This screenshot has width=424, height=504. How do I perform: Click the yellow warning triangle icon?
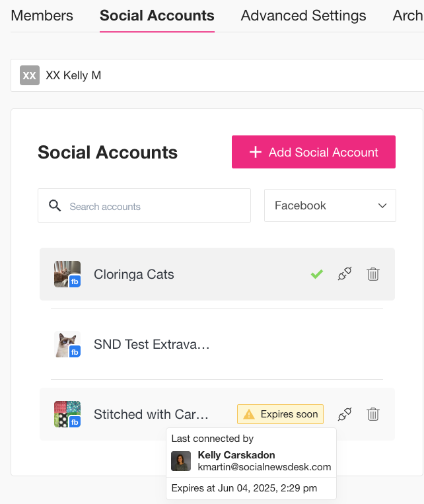coord(249,414)
